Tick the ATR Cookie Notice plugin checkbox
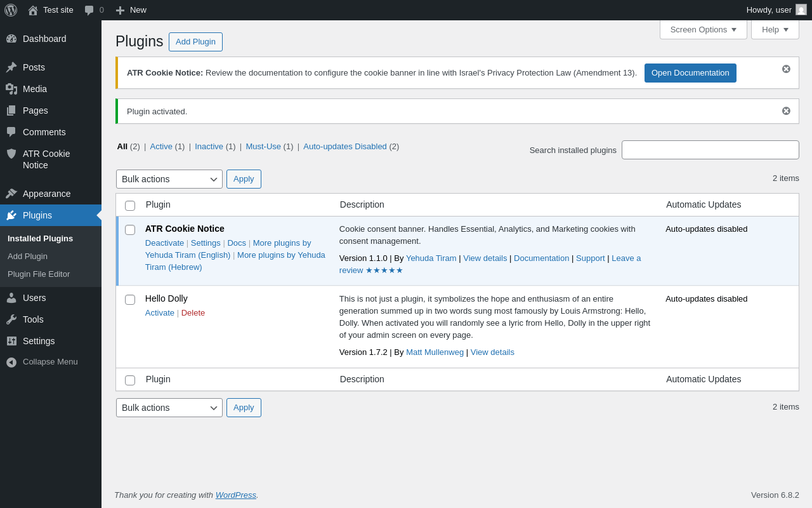The image size is (812, 508). pos(130,230)
